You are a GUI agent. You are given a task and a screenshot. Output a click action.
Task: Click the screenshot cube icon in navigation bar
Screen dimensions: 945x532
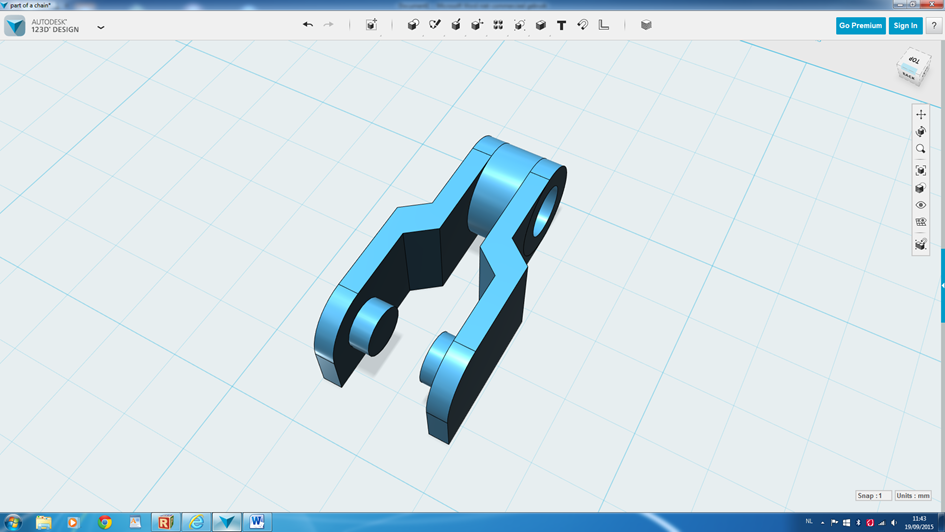click(x=920, y=244)
